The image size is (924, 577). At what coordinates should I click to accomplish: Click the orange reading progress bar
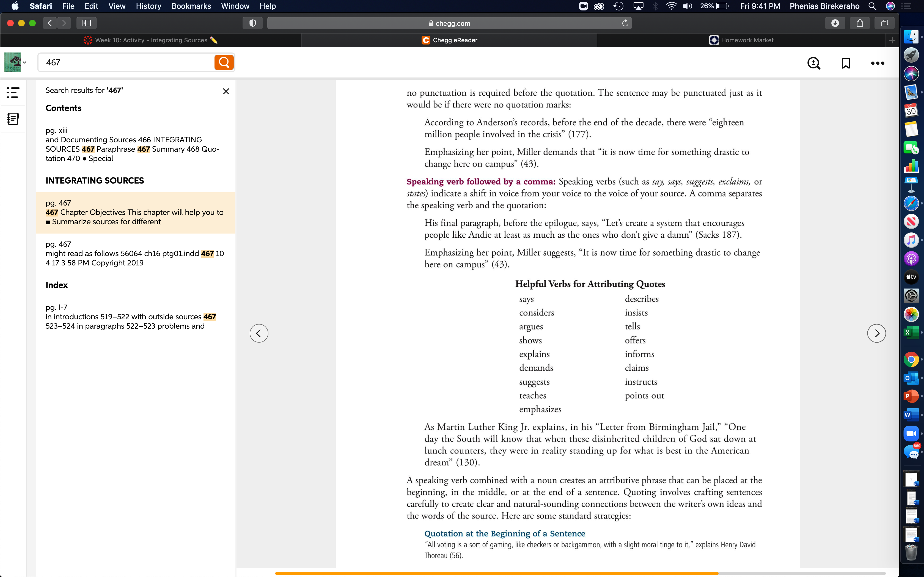point(496,573)
